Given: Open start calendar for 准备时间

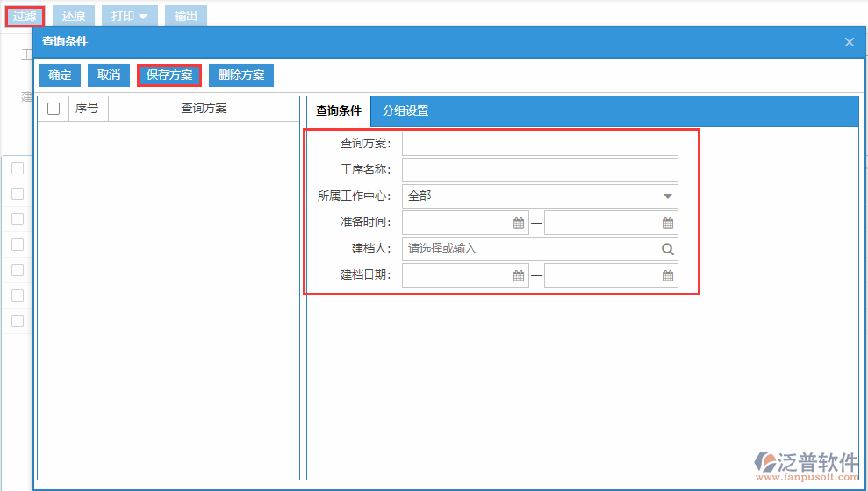Looking at the screenshot, I should [x=518, y=223].
